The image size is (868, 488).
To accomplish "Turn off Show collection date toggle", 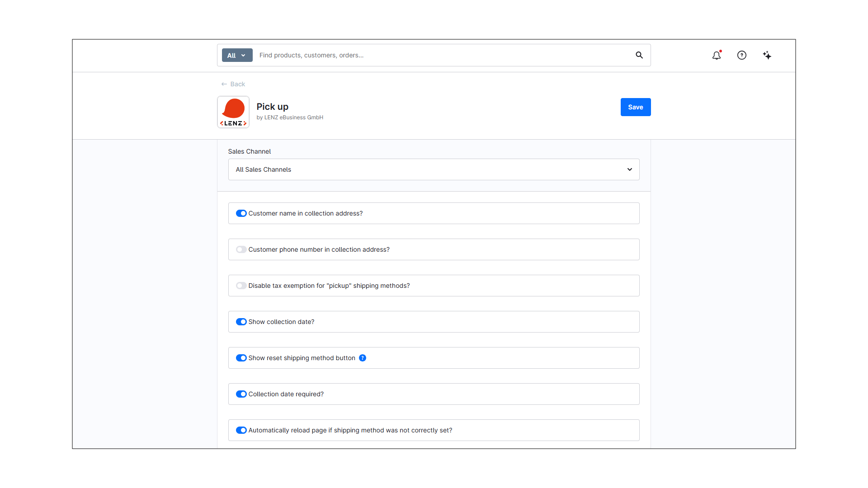I will (x=241, y=322).
